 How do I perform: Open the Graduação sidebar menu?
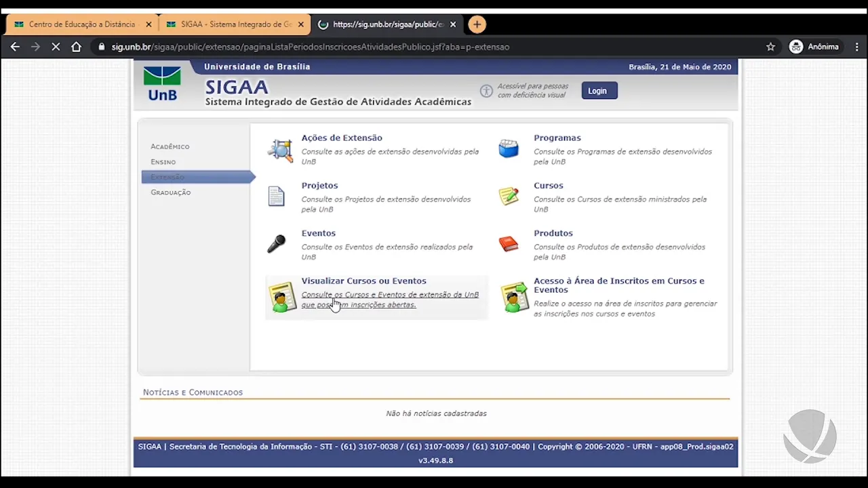(171, 192)
